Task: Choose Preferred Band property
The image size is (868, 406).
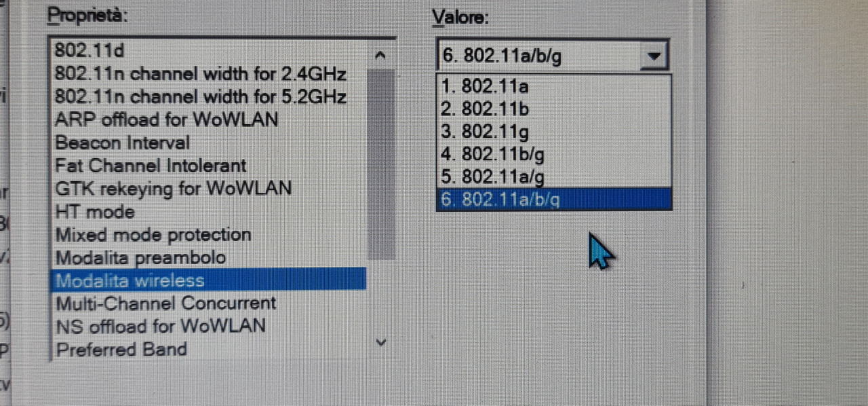Action: (x=209, y=350)
